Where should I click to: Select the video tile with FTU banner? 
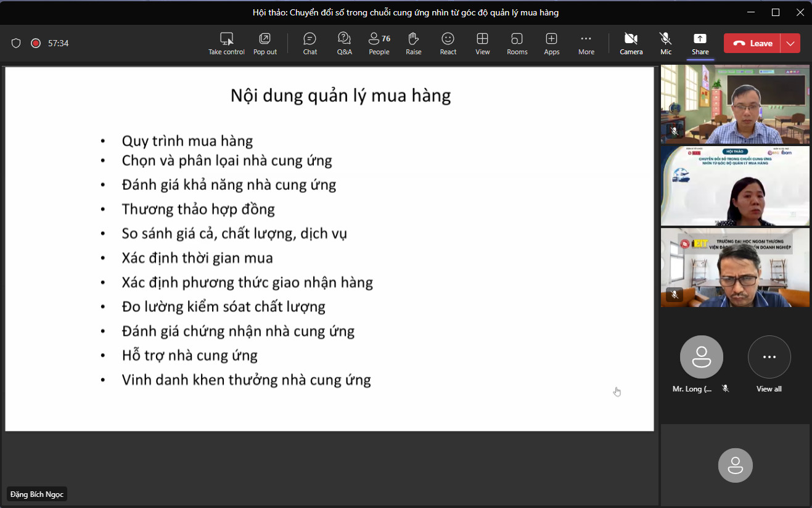pos(735,268)
